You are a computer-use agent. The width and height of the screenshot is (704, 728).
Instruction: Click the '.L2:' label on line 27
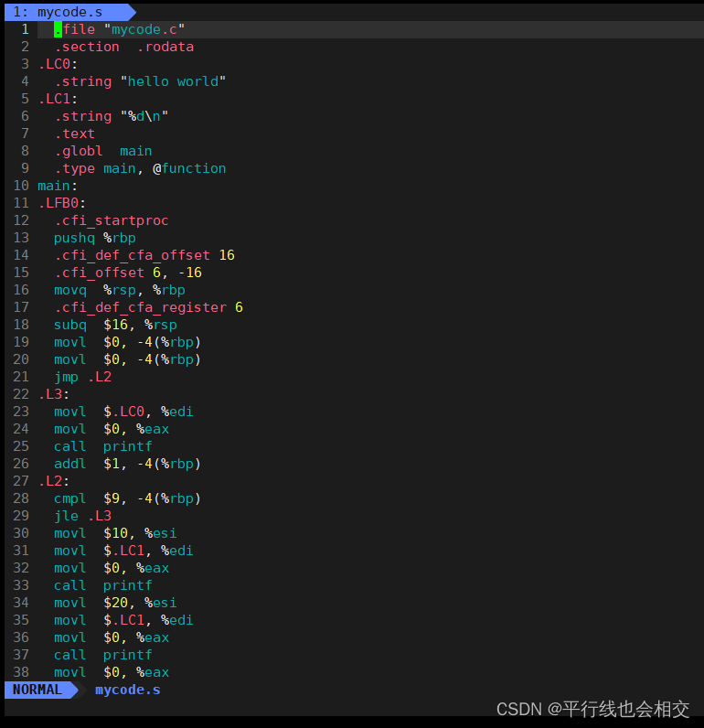point(54,481)
